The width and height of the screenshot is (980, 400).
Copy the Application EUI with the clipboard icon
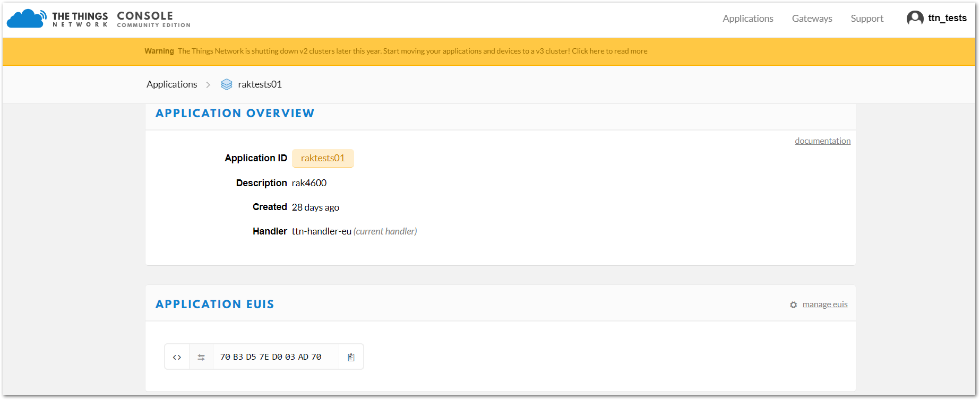coord(351,357)
